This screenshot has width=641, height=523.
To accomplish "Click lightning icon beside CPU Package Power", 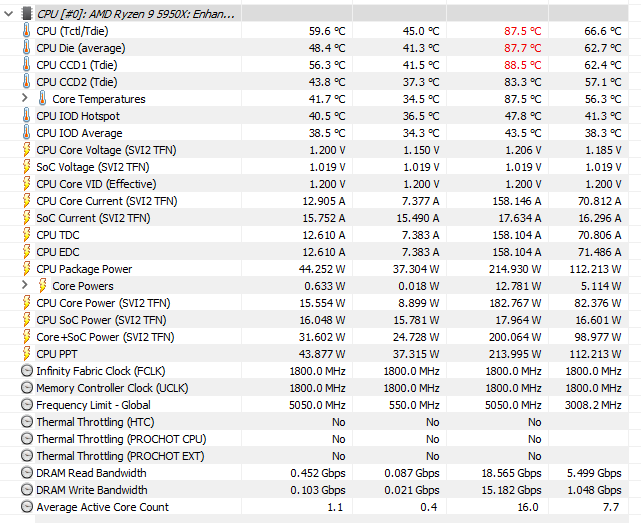I will pos(27,269).
